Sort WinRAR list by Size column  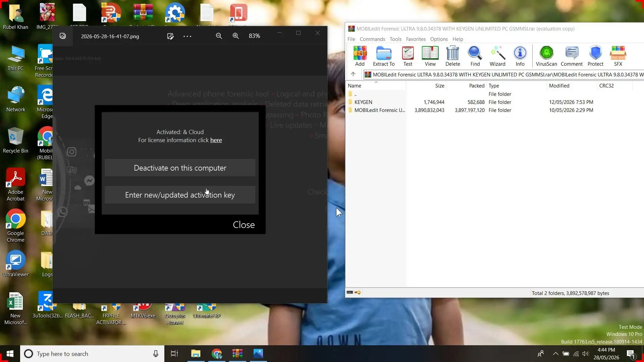[426, 85]
